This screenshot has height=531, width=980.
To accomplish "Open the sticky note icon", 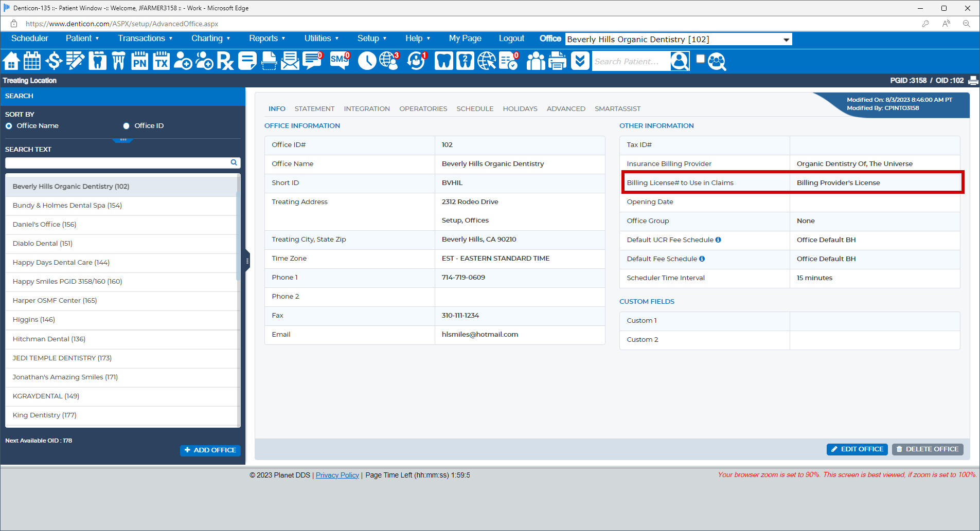I will (x=247, y=61).
